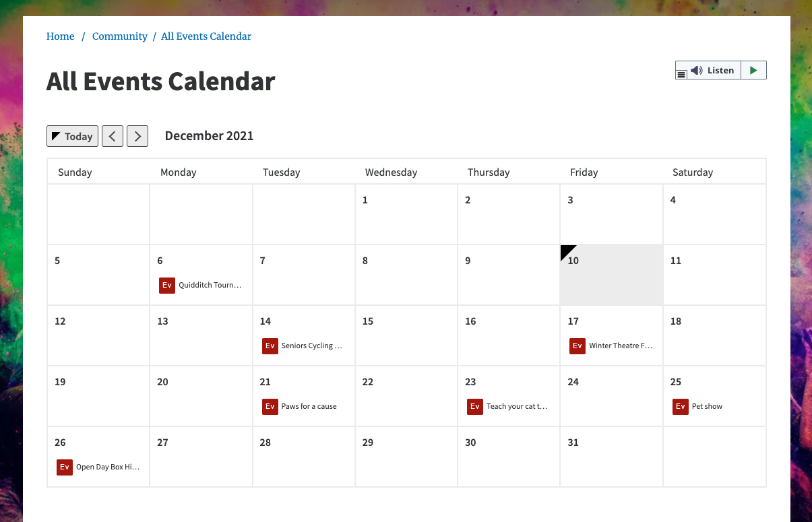The image size is (812, 522).
Task: Select the Teach your cat event icon
Action: click(475, 406)
